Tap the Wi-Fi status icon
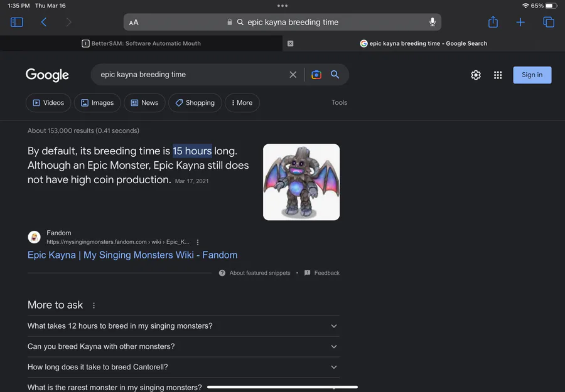The height and width of the screenshot is (392, 565). 525,6
